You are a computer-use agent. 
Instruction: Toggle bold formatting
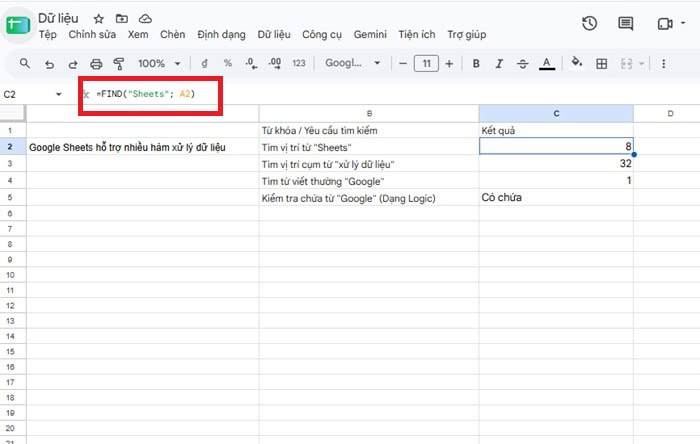pyautogui.click(x=476, y=63)
